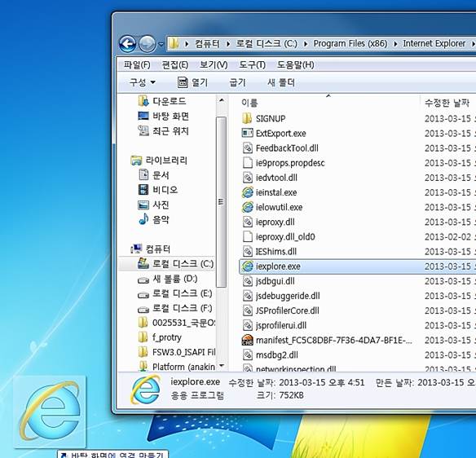Viewport: 476px width, 458px height.
Task: Select 최근 위치 in navigation pane
Action: 163,131
